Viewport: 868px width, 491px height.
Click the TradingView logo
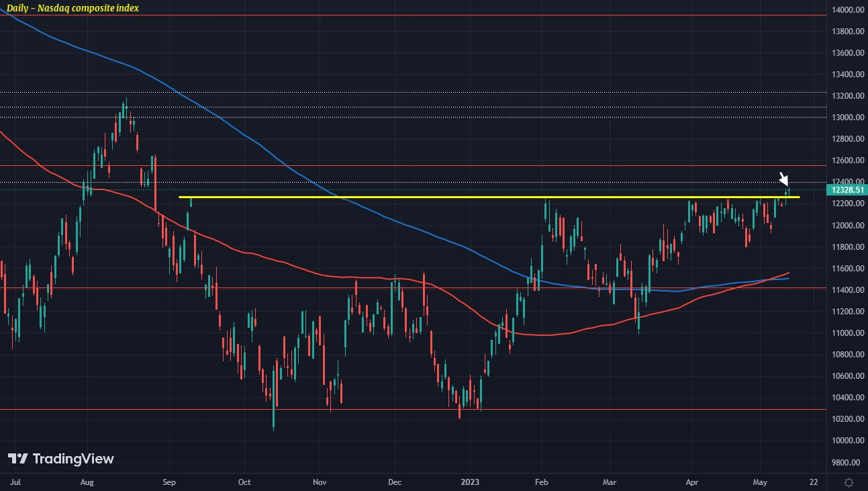point(61,459)
